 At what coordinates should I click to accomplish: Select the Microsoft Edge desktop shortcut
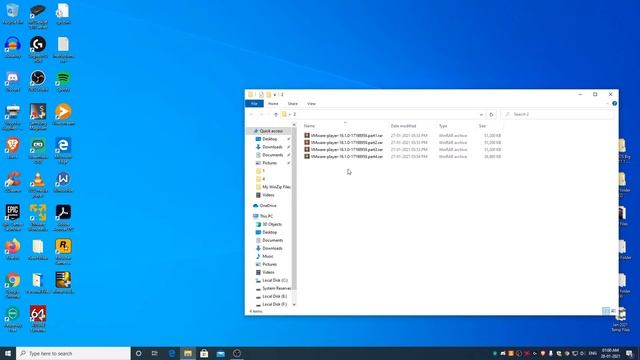tap(63, 151)
